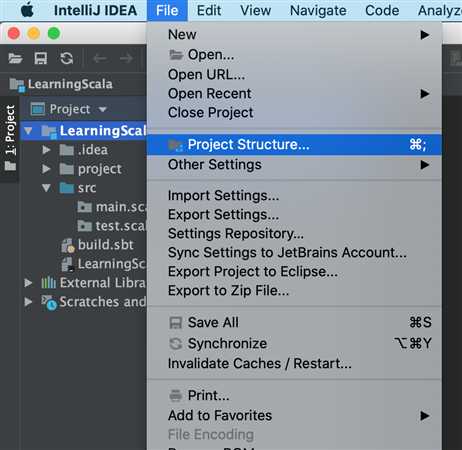Open the Apple menu
The image size is (462, 450).
[27, 10]
